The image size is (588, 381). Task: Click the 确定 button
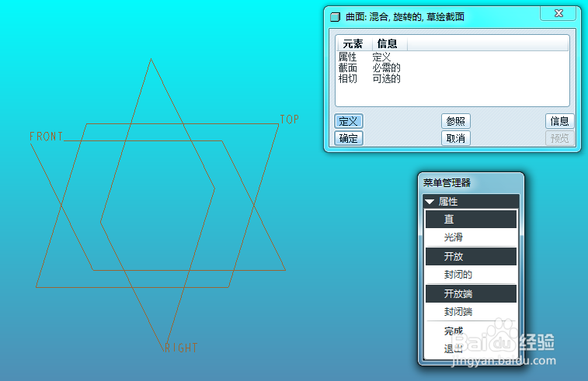(349, 138)
